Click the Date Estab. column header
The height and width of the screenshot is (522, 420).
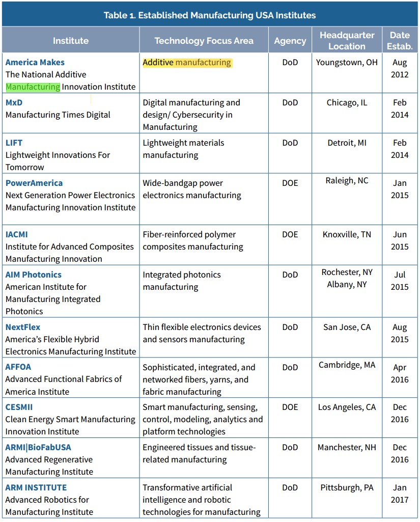400,40
